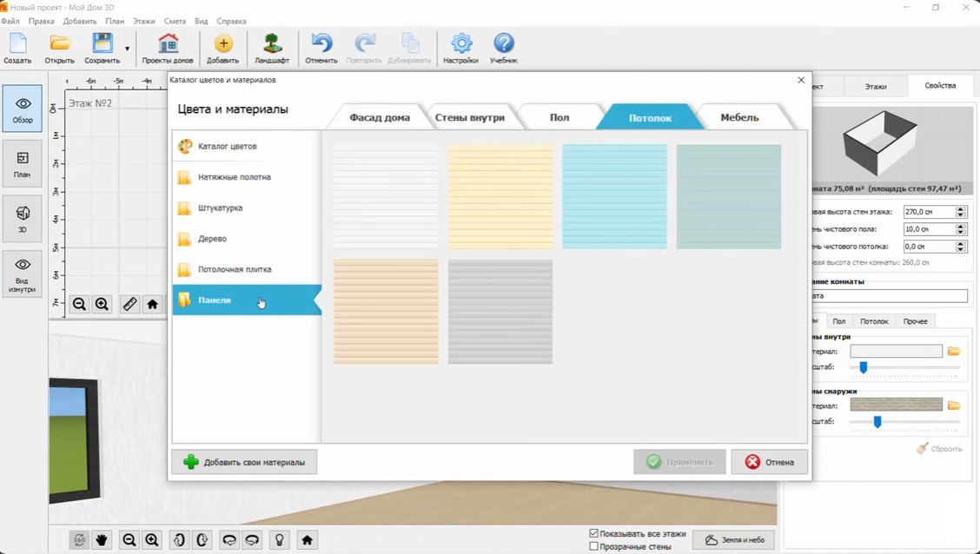Open the Каталог цветов palette entry

247,146
